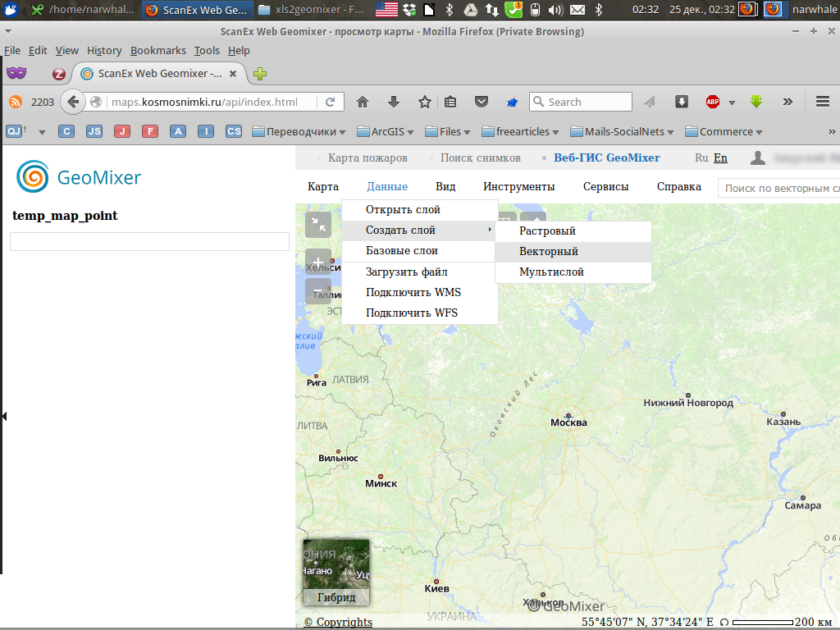The height and width of the screenshot is (630, 840).
Task: Go back with the Firefox back arrow
Action: coord(73,102)
